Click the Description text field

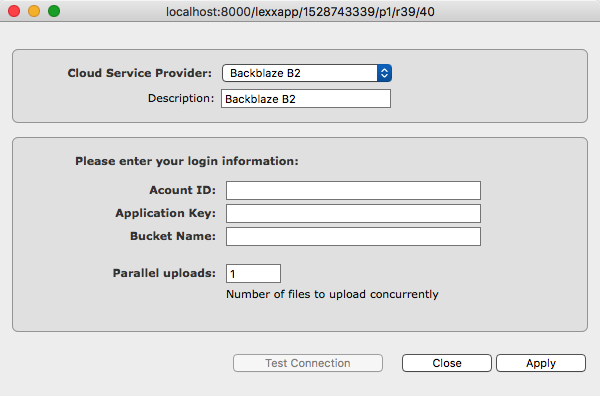306,99
